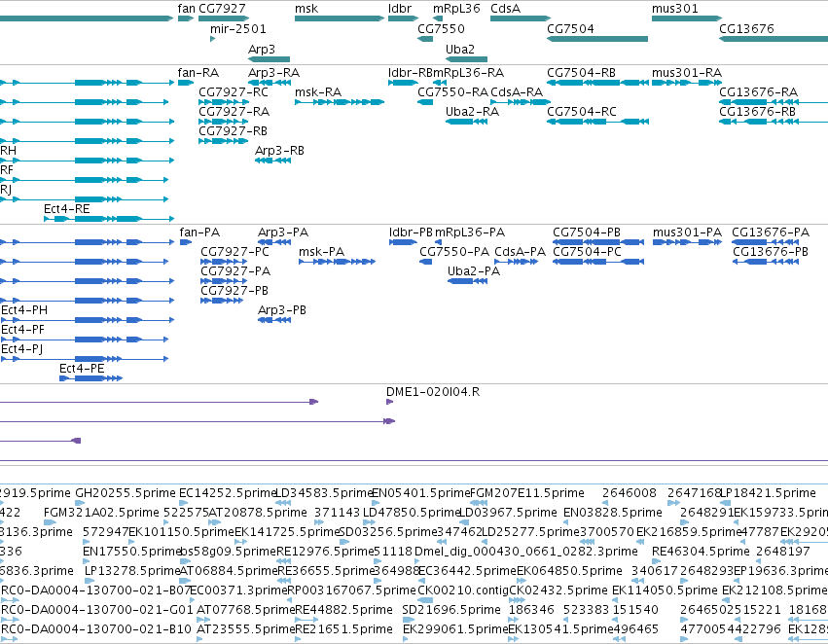Click the mus301-RA transcript glyph
This screenshot has width=828, height=644.
point(687,83)
